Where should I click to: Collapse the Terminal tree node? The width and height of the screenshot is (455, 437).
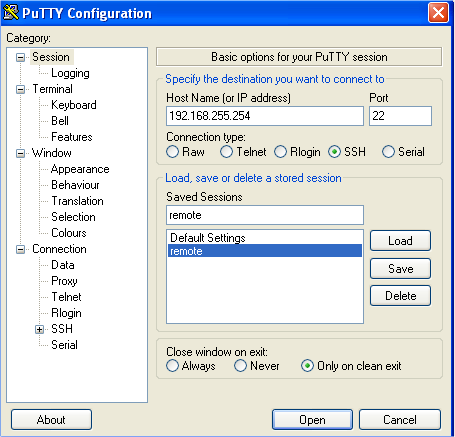pyautogui.click(x=21, y=89)
